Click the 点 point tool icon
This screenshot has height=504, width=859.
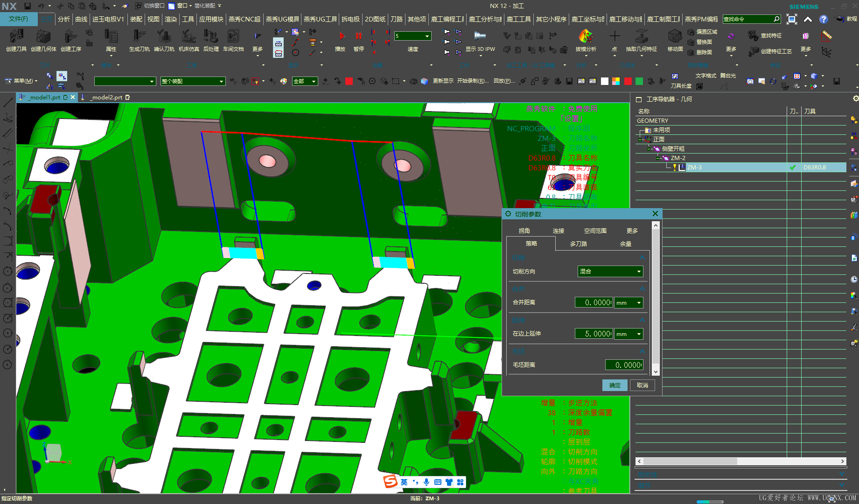[615, 36]
